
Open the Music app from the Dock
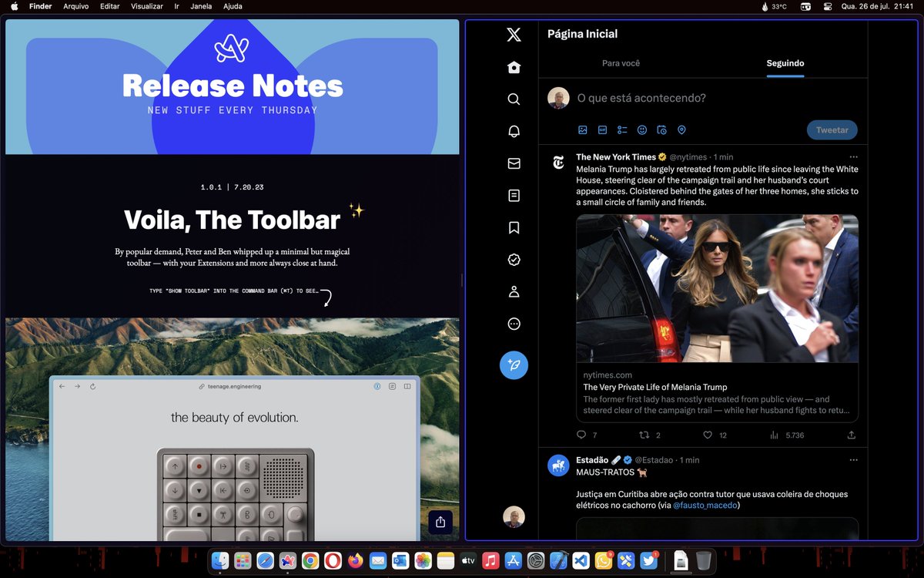490,561
